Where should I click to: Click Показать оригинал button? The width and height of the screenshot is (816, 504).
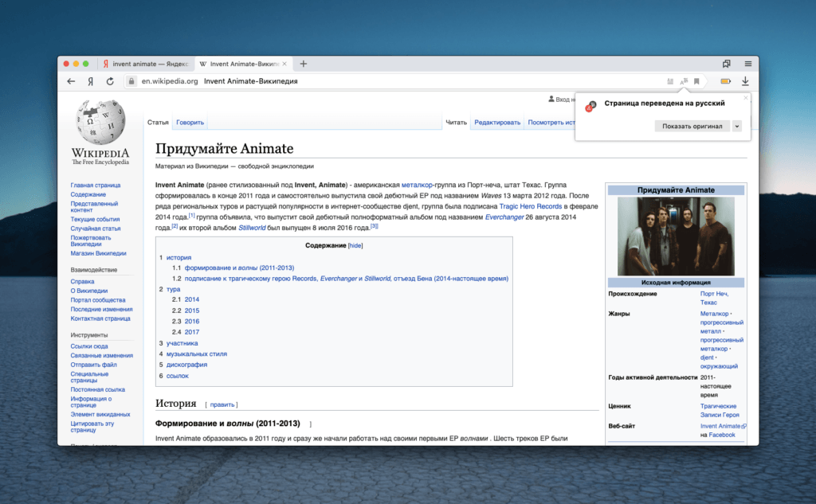tap(692, 126)
